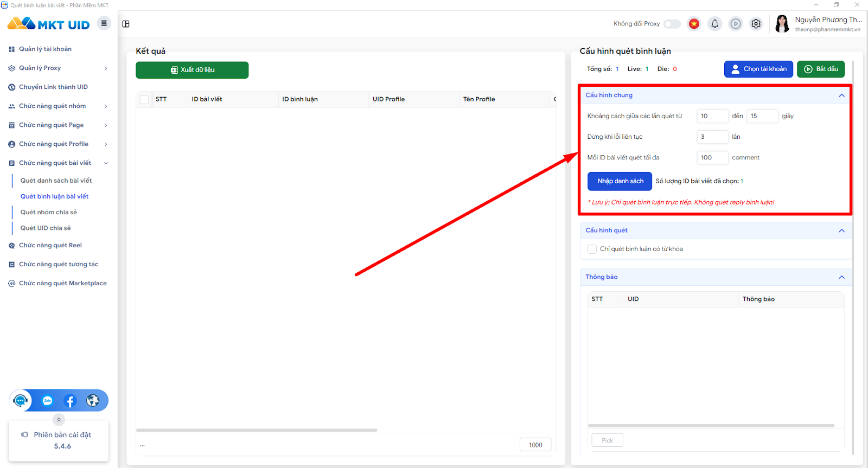The image size is (868, 468).
Task: Open Chuyển Link thành UID menu item
Action: click(x=53, y=87)
